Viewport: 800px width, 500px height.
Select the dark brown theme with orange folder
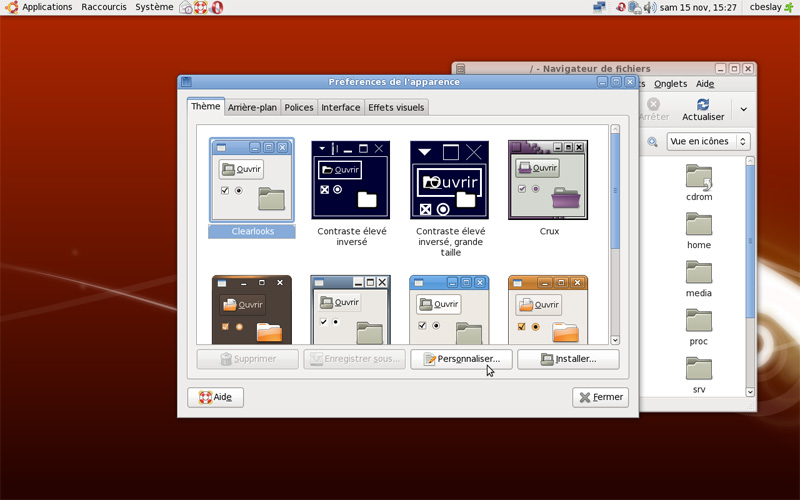[x=252, y=310]
